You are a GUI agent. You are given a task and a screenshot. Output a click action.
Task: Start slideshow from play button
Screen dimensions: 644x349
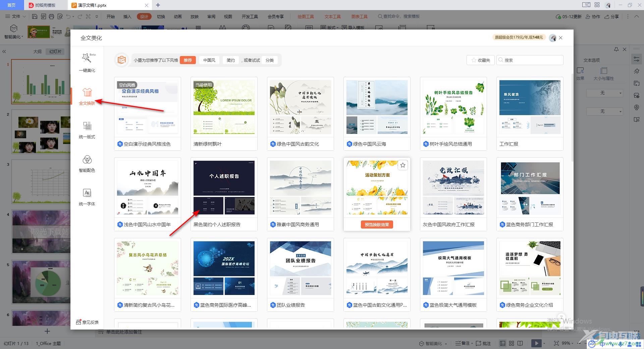[x=536, y=343]
